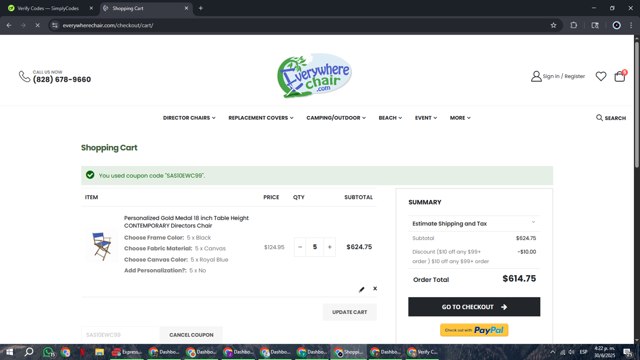Image resolution: width=640 pixels, height=360 pixels.
Task: Remove the chair item with X icon
Action: (x=375, y=289)
